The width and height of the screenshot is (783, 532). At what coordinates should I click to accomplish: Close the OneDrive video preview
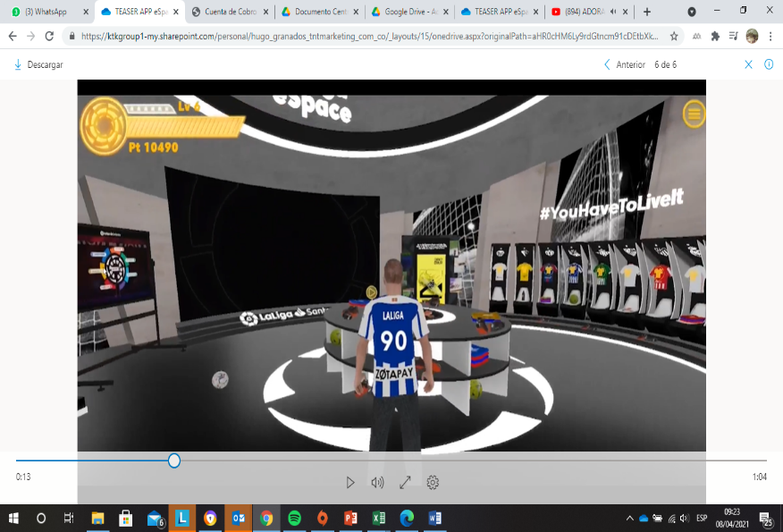(748, 64)
